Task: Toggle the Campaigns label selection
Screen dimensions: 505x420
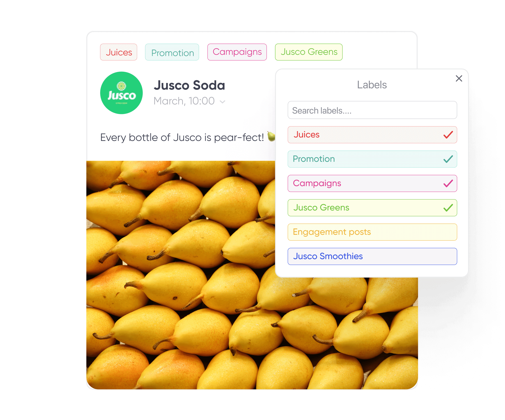Action: click(x=371, y=183)
